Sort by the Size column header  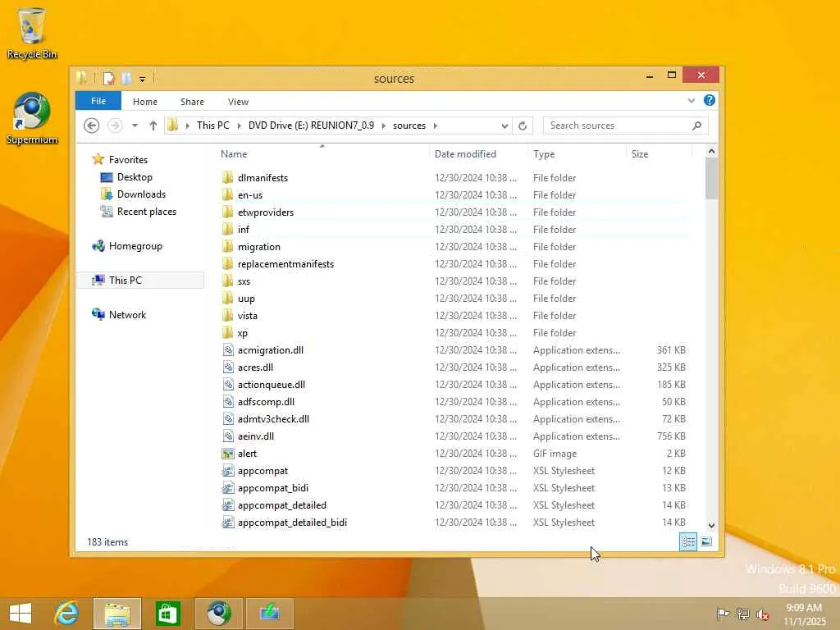click(640, 153)
